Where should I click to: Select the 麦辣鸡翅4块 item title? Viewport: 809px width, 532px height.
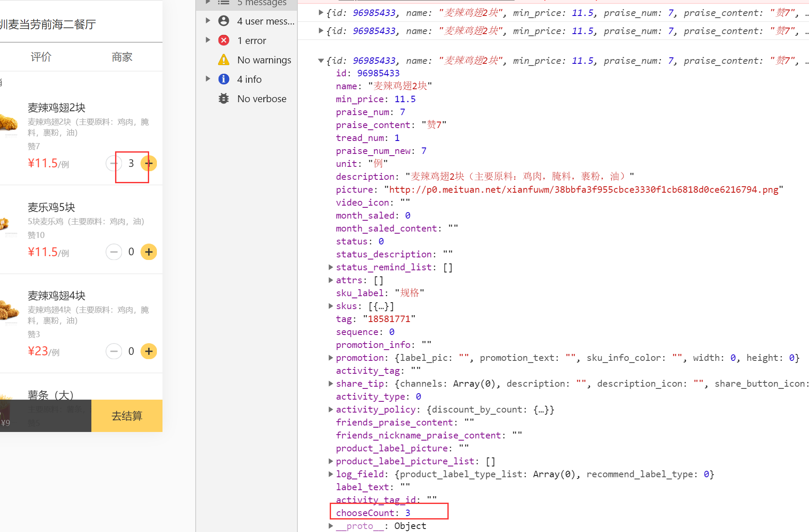(56, 295)
